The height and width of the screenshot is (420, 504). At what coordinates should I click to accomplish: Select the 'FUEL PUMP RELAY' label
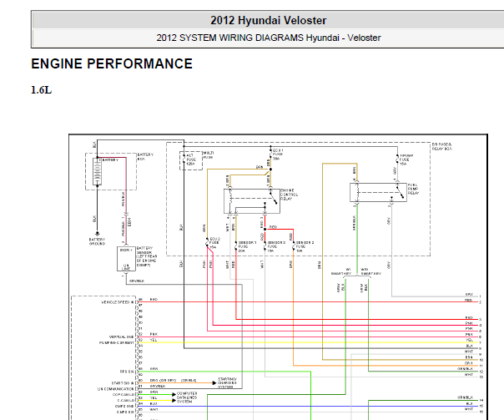[x=413, y=189]
